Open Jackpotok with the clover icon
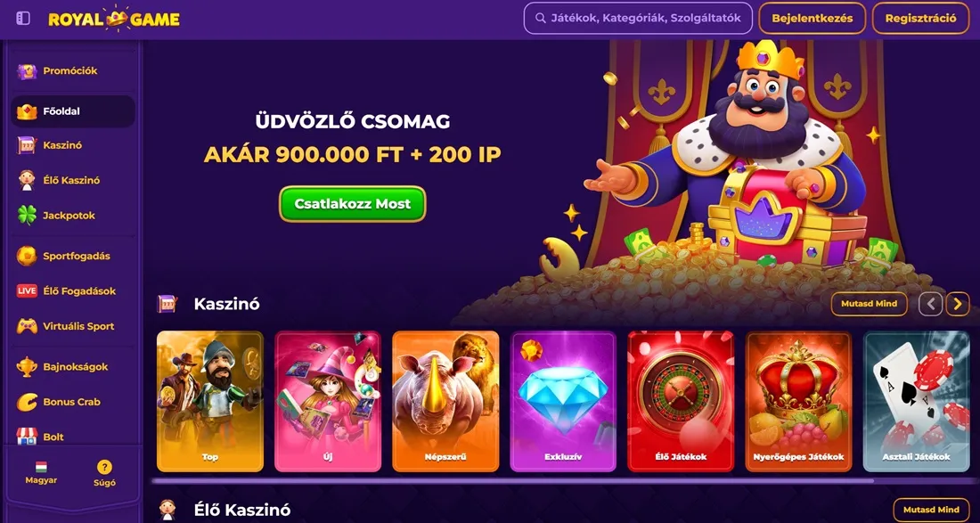This screenshot has width=980, height=523. [27, 216]
